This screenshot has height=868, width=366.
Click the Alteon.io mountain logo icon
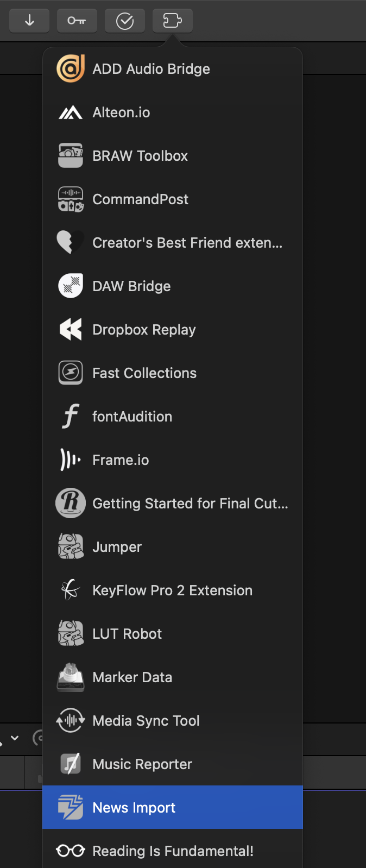pos(71,112)
